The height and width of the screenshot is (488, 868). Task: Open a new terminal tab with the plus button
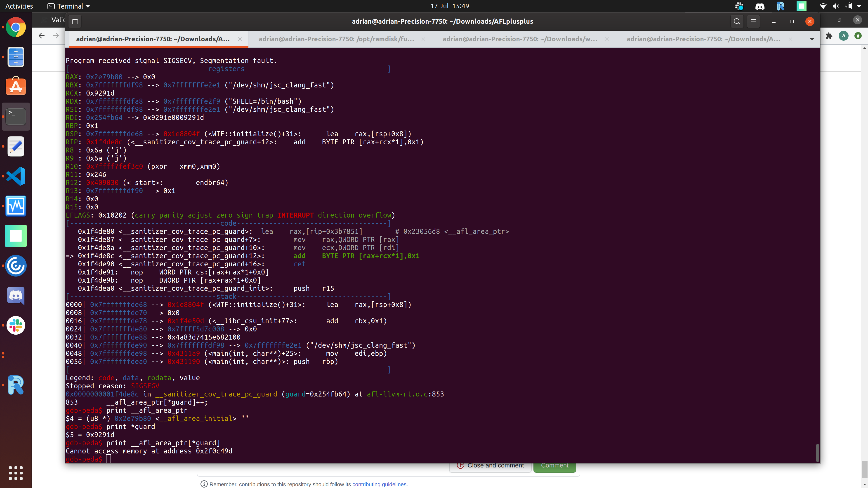click(x=74, y=21)
